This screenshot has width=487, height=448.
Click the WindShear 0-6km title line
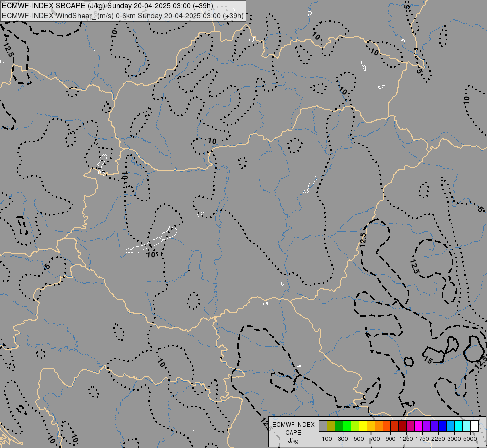coord(123,16)
